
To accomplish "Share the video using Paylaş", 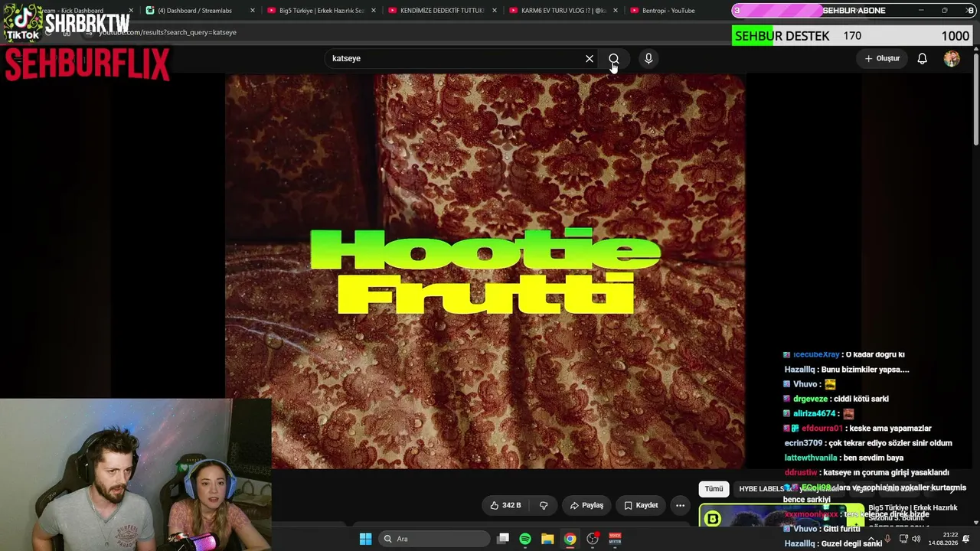I will point(587,505).
